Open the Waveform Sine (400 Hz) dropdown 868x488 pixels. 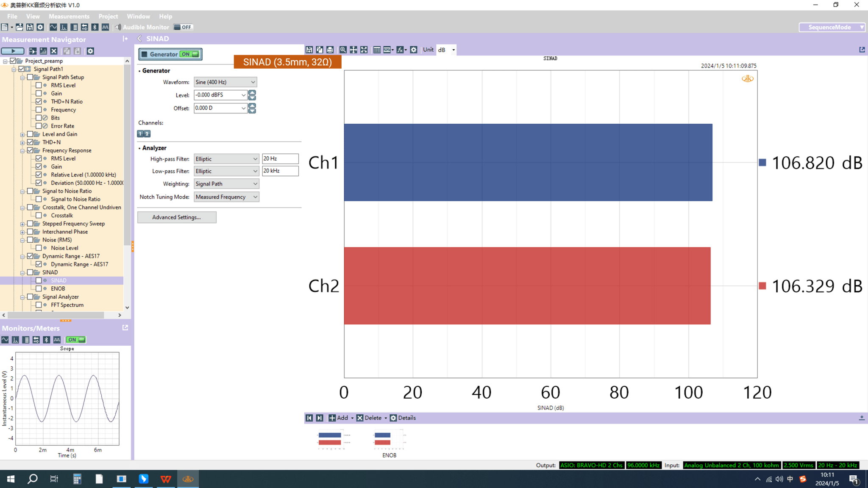click(x=225, y=82)
